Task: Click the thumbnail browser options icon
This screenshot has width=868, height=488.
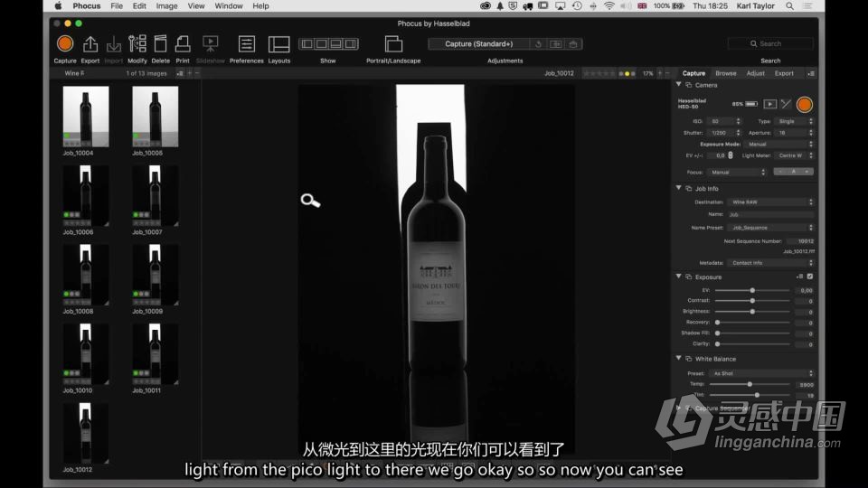Action: pos(180,73)
